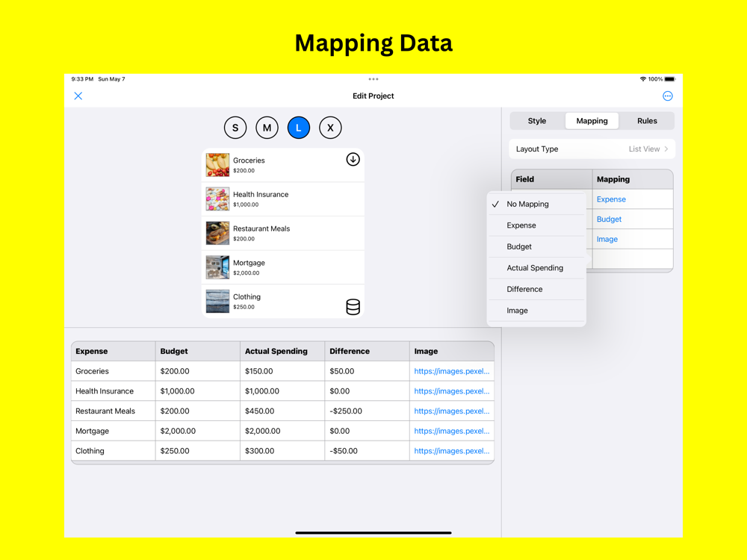Viewport: 747px width, 560px height.
Task: Tap the database cylinder icon in widget preview
Action: point(353,307)
